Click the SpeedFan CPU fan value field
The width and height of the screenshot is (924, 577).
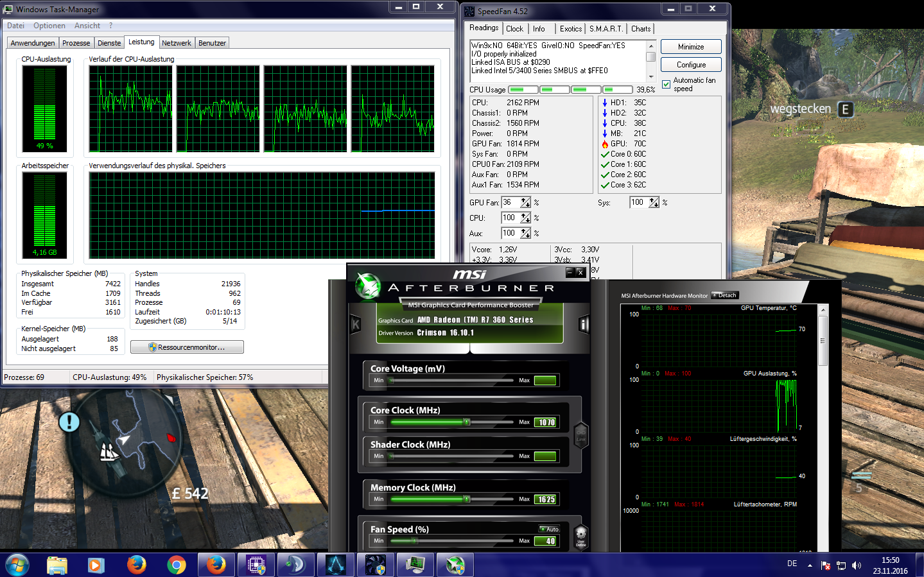[x=511, y=218]
